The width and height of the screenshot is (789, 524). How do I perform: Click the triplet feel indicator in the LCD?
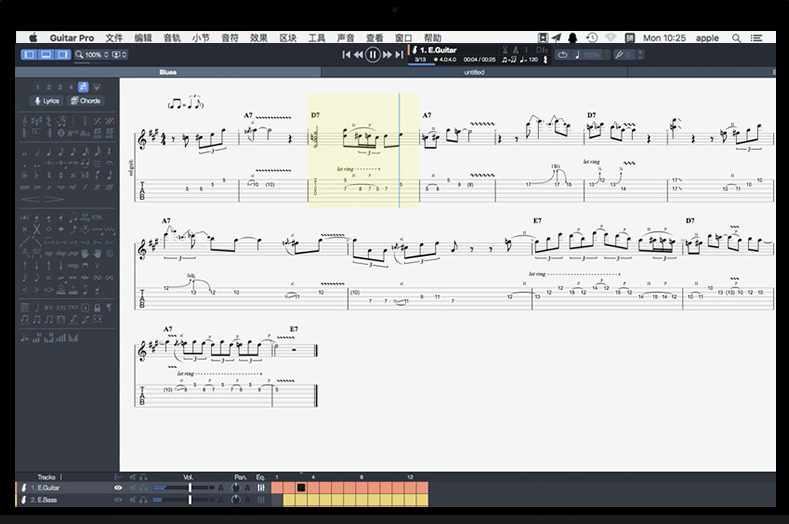click(509, 59)
